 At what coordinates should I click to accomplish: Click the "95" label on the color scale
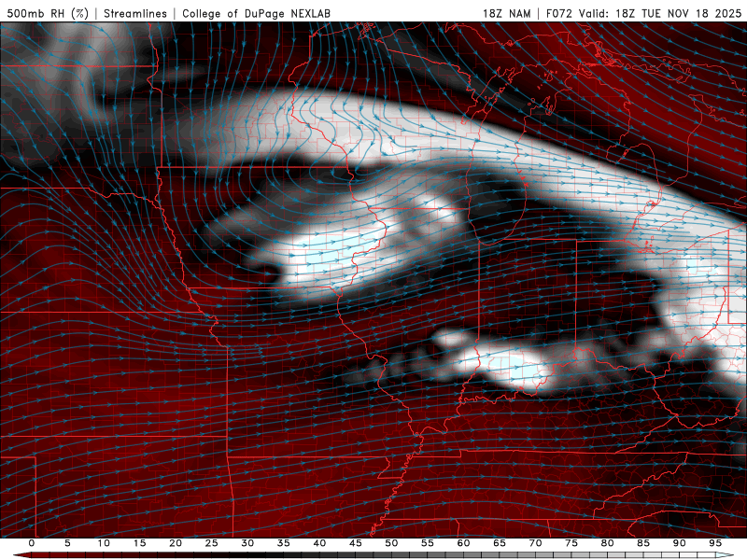tap(715, 543)
